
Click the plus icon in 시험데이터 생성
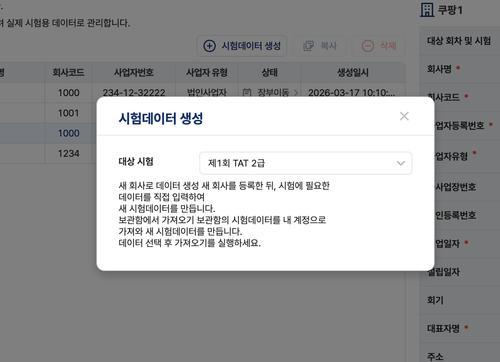[209, 46]
